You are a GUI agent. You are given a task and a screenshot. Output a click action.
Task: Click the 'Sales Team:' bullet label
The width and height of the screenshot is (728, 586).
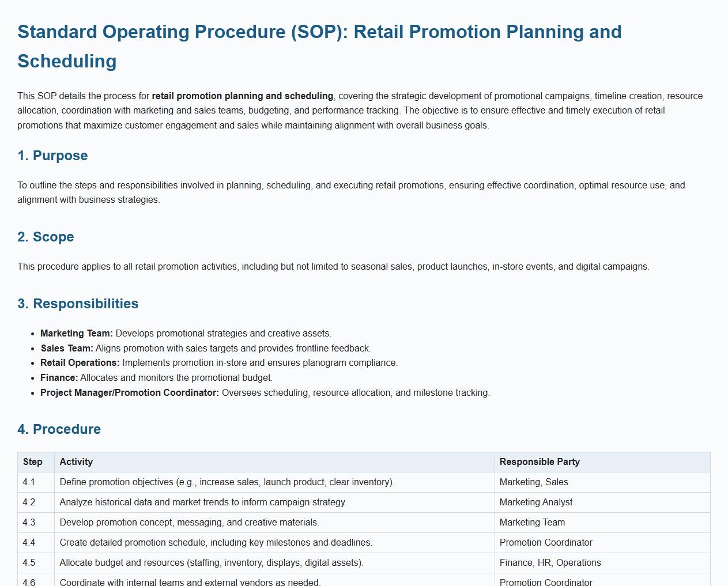click(67, 349)
